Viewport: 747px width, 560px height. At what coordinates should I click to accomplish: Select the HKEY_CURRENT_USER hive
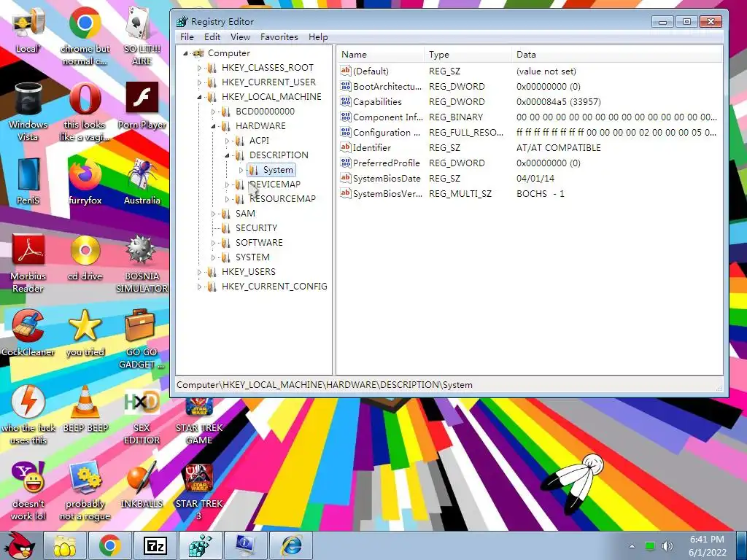point(268,82)
